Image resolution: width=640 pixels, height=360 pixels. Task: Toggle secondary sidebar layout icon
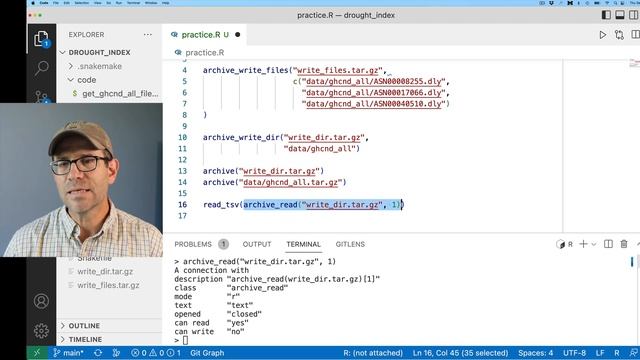click(x=633, y=15)
